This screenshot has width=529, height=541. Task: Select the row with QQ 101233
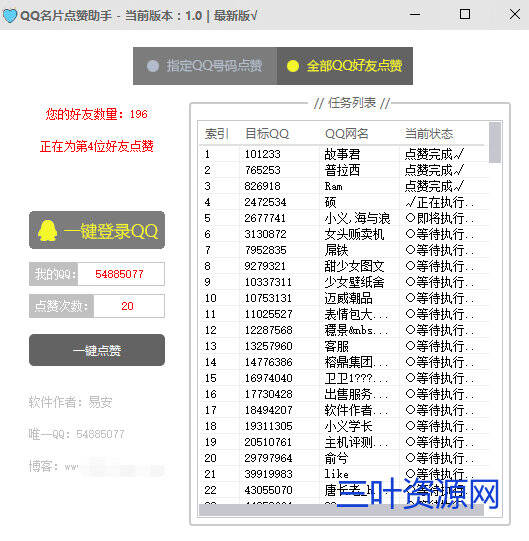(344, 154)
